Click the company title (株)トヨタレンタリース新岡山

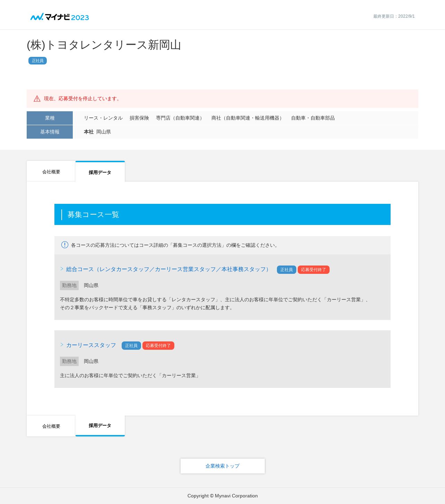(x=104, y=45)
